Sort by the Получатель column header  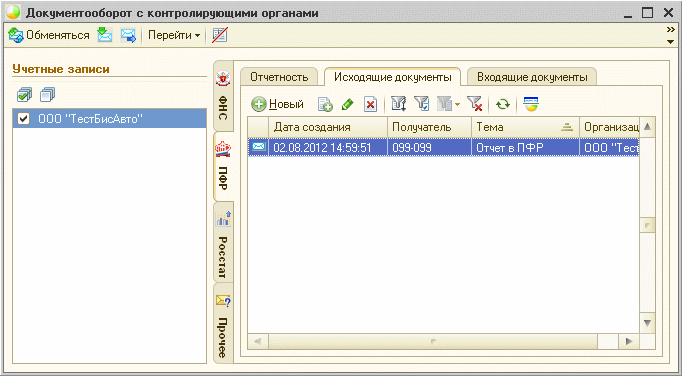[429, 128]
